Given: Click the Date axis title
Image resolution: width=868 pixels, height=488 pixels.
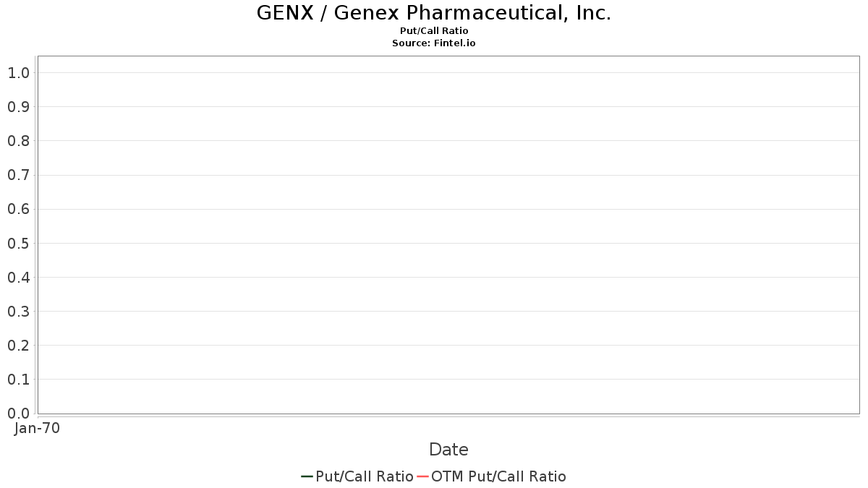Looking at the screenshot, I should tap(448, 450).
